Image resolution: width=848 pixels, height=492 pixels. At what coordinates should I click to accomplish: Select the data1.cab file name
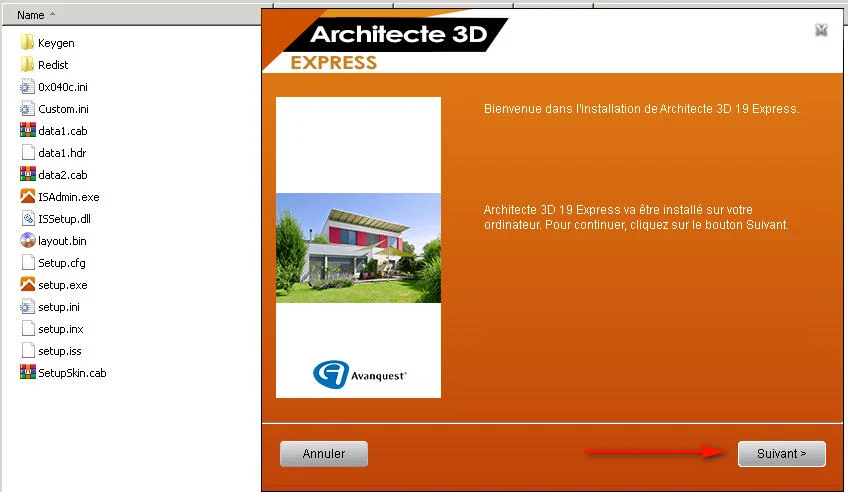point(63,131)
